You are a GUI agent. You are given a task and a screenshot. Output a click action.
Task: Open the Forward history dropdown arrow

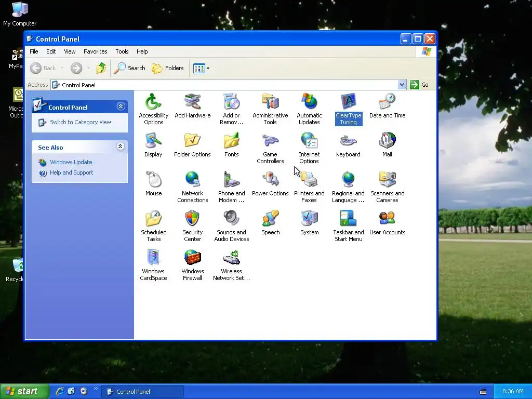coord(88,68)
